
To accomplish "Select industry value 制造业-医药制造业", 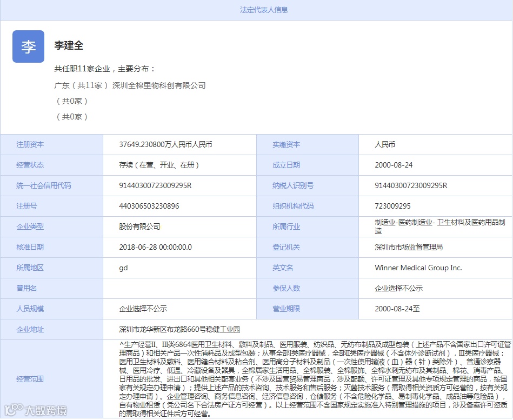I will (x=440, y=226).
